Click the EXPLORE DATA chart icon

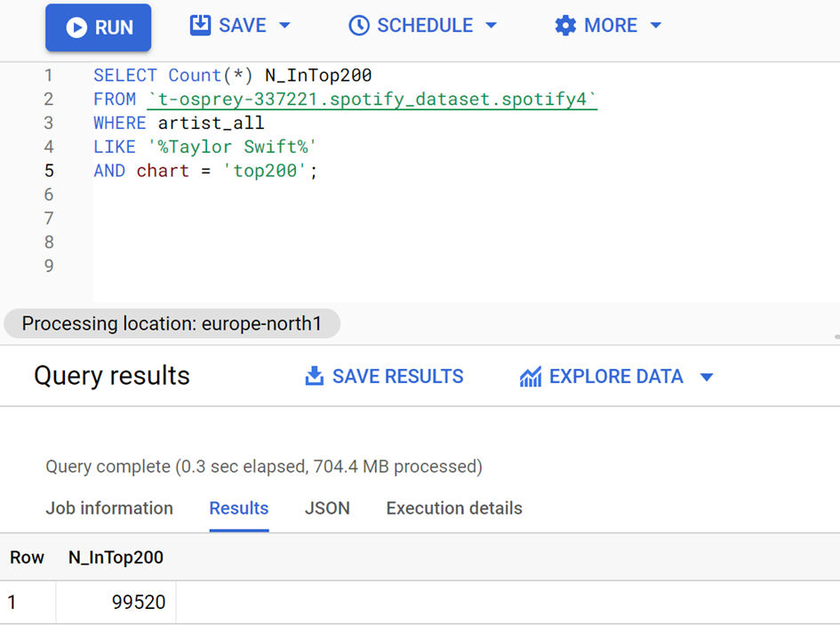531,377
